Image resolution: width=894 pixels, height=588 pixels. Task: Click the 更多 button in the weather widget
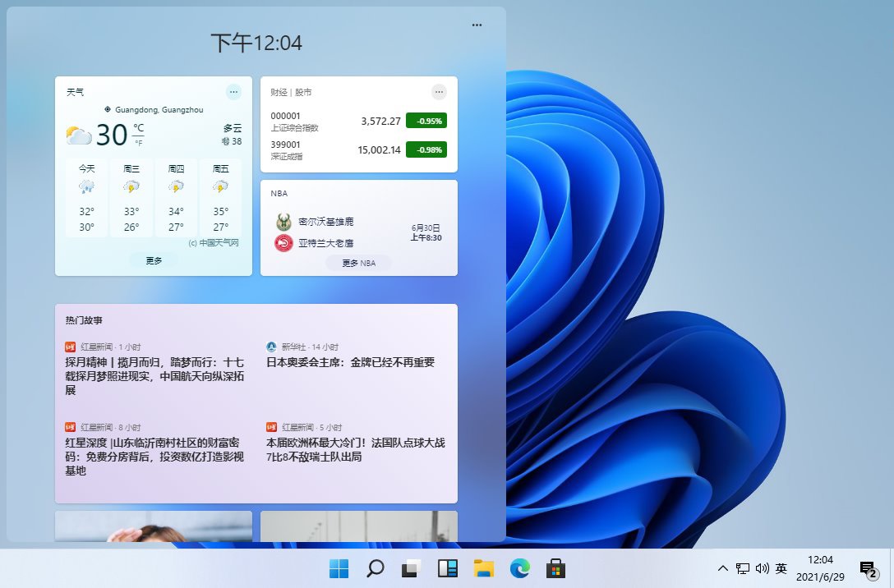click(153, 260)
